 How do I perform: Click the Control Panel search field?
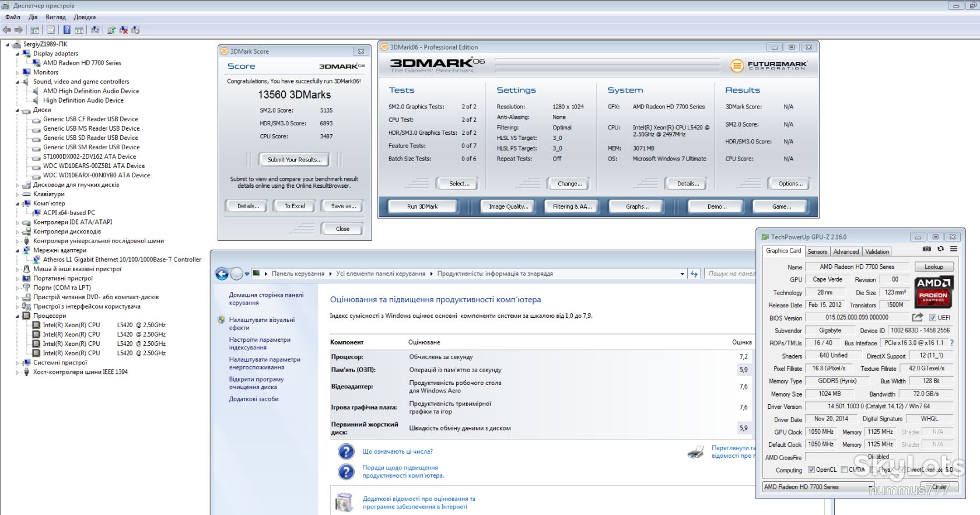[x=730, y=274]
